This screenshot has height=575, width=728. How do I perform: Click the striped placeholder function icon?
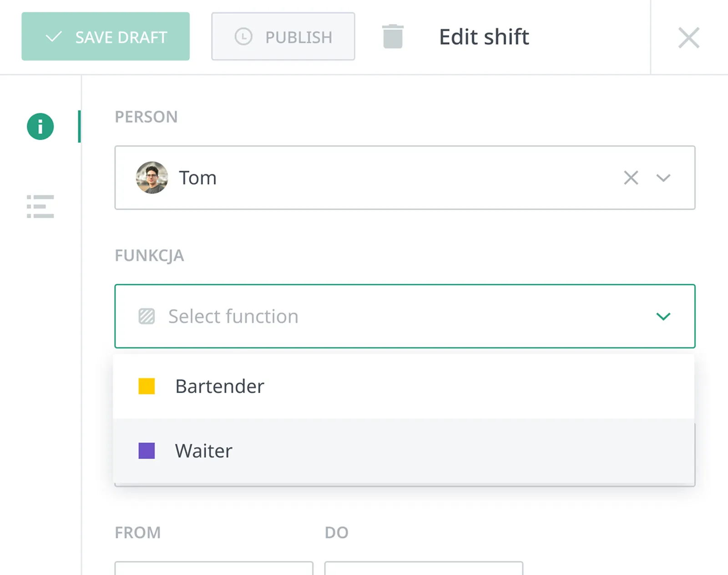point(147,316)
